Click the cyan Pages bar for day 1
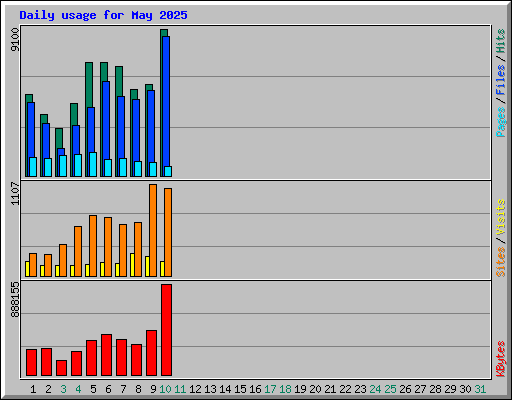 pyautogui.click(x=33, y=167)
